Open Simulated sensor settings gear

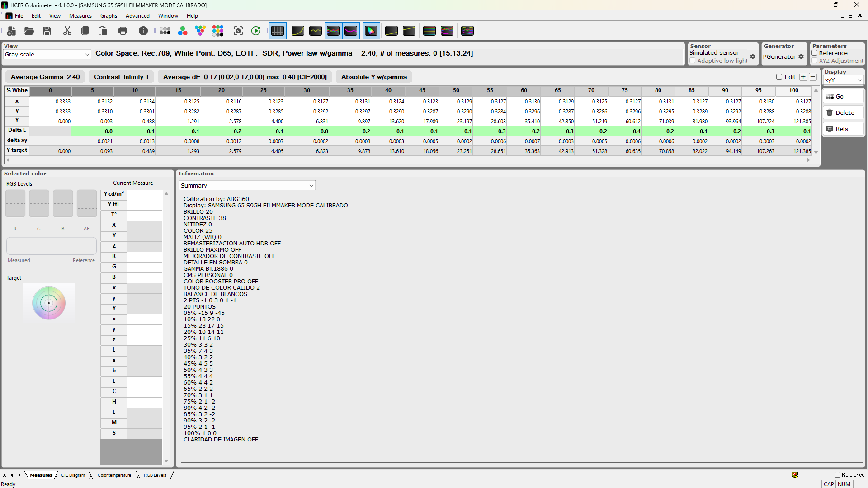point(753,56)
